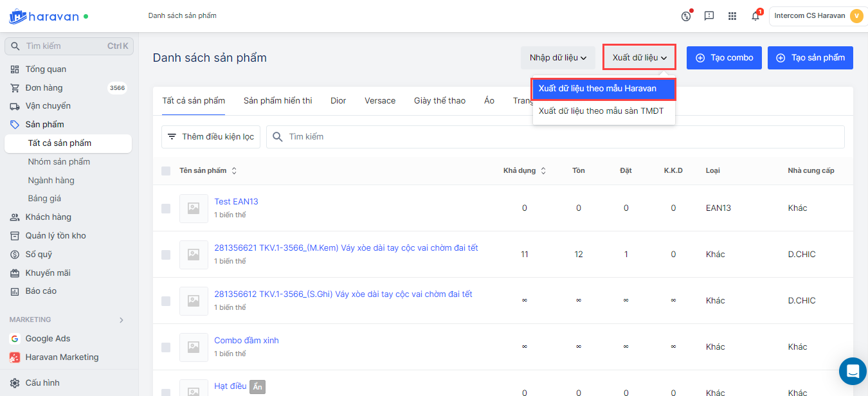Open the Nhập dữ liệu dropdown
The width and height of the screenshot is (868, 396).
[x=558, y=58]
